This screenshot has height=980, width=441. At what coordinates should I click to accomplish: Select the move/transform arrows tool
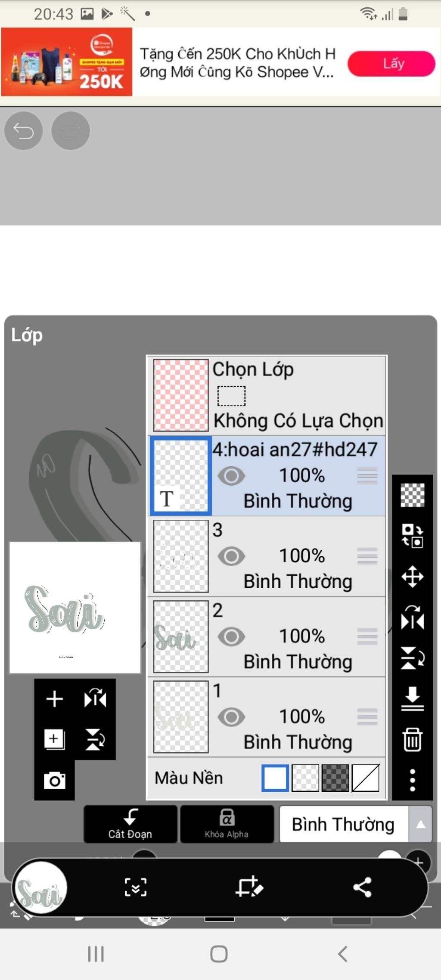[412, 577]
